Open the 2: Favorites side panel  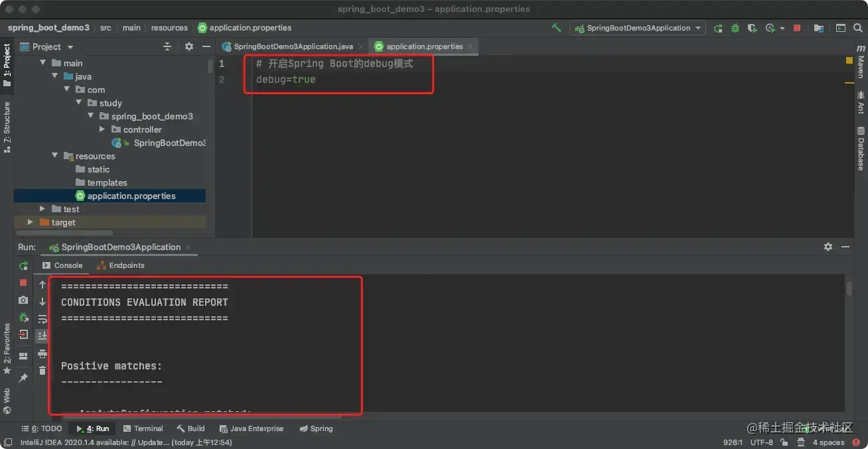(x=7, y=348)
